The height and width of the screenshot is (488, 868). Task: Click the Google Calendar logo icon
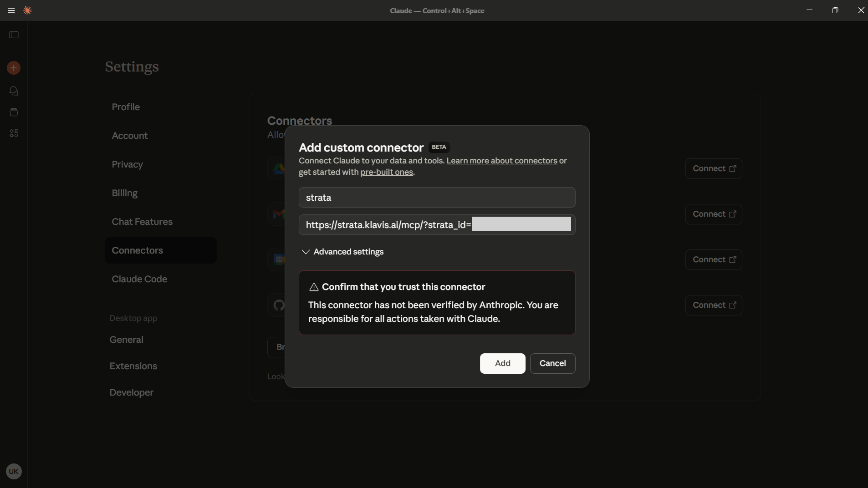[x=279, y=259]
